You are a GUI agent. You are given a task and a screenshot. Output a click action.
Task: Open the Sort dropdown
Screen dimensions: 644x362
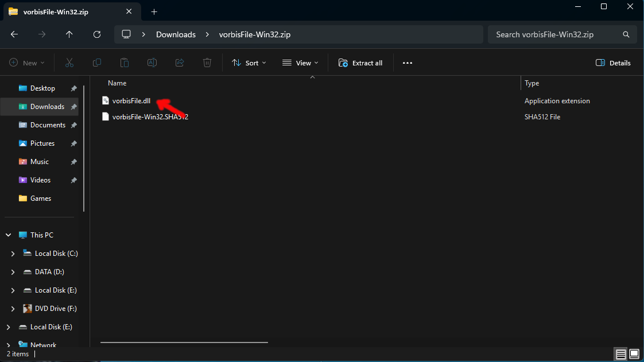pos(249,63)
